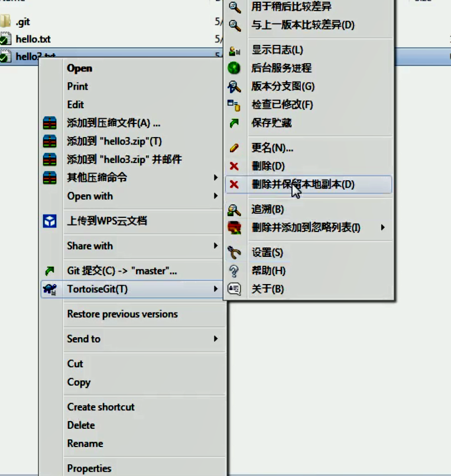Viewport: 451px width, 476px height.
Task: Click the show log icon beside 显示日志(L)
Action: tap(234, 51)
